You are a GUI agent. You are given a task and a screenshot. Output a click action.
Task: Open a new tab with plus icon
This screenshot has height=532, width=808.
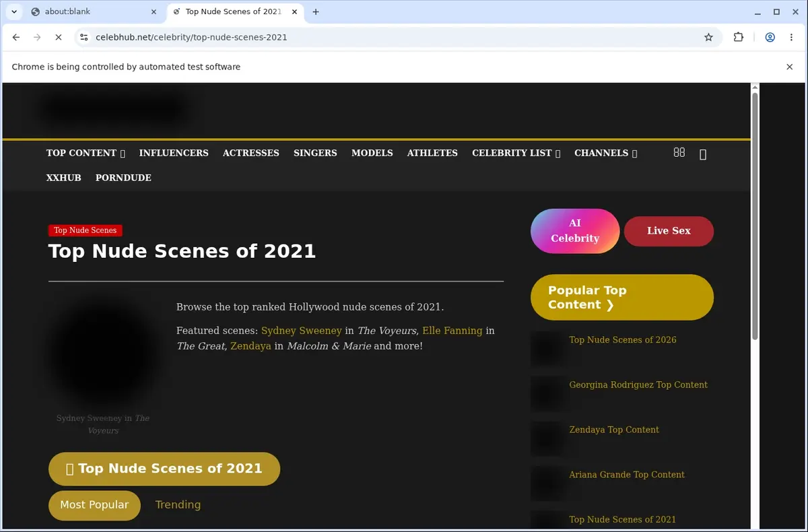click(316, 11)
